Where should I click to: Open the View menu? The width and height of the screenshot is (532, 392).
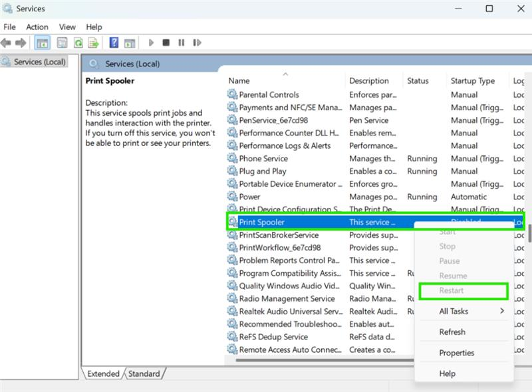tap(67, 27)
